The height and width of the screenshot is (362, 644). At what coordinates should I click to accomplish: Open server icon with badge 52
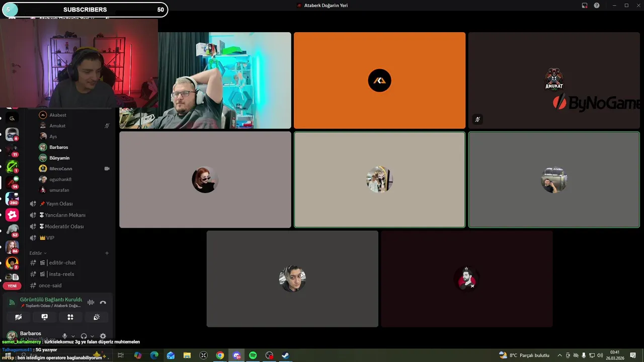click(x=12, y=231)
